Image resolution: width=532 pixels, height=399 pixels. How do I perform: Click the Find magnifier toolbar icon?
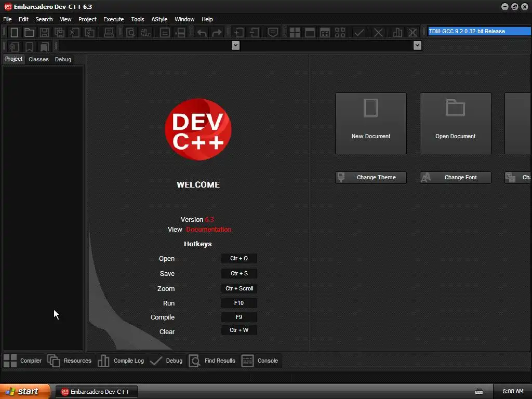pyautogui.click(x=130, y=33)
